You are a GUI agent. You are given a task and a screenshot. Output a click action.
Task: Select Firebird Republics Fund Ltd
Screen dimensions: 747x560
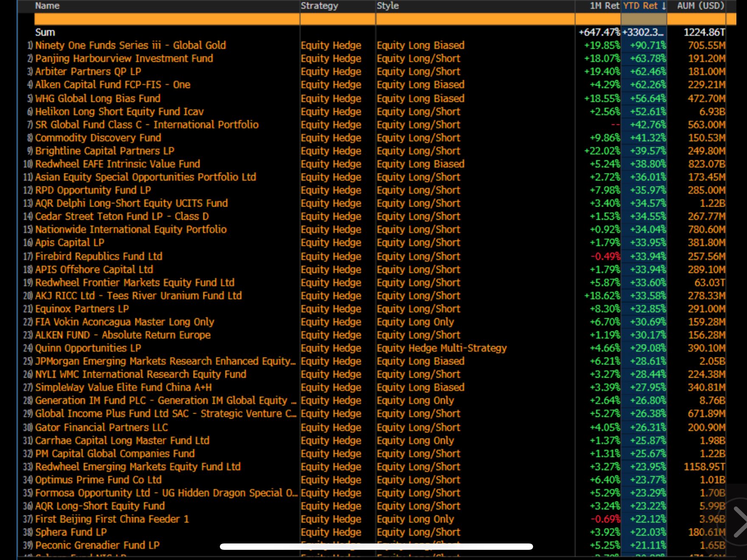coord(98,257)
